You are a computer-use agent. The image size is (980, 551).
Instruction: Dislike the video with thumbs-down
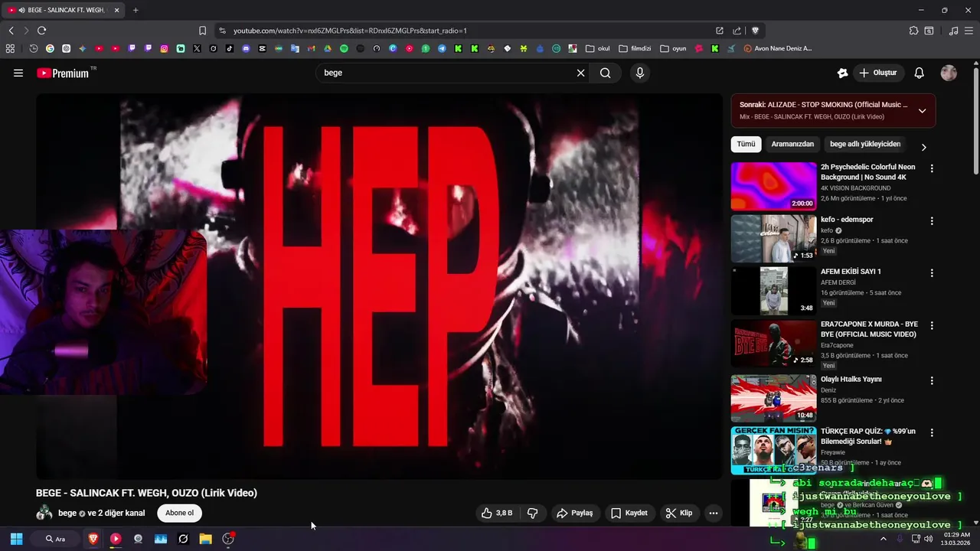[533, 513]
